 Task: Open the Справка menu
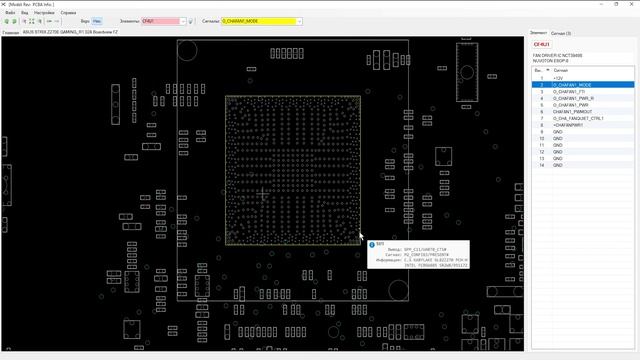[x=68, y=13]
